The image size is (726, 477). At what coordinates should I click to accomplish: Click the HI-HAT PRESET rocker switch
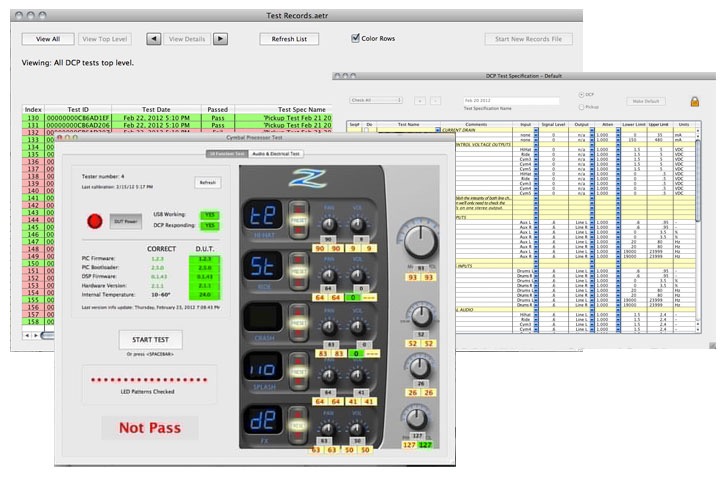coord(298,220)
